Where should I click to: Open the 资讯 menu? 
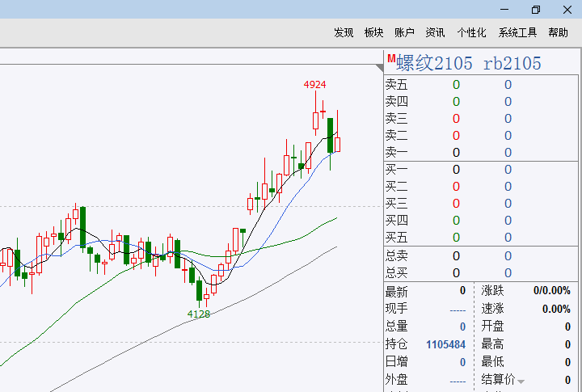tap(435, 32)
